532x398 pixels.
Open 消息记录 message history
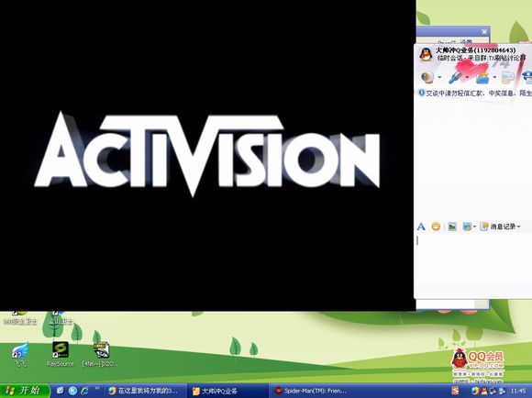(x=498, y=227)
